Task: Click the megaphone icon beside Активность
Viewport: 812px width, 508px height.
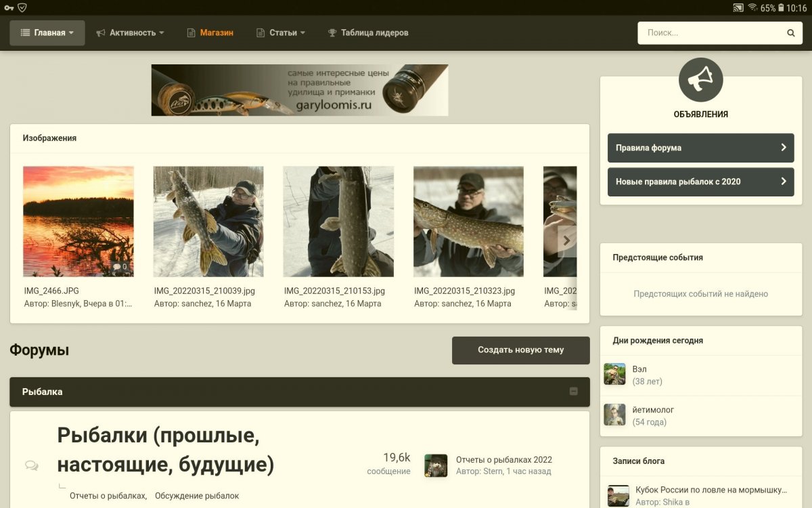Action: coord(101,32)
